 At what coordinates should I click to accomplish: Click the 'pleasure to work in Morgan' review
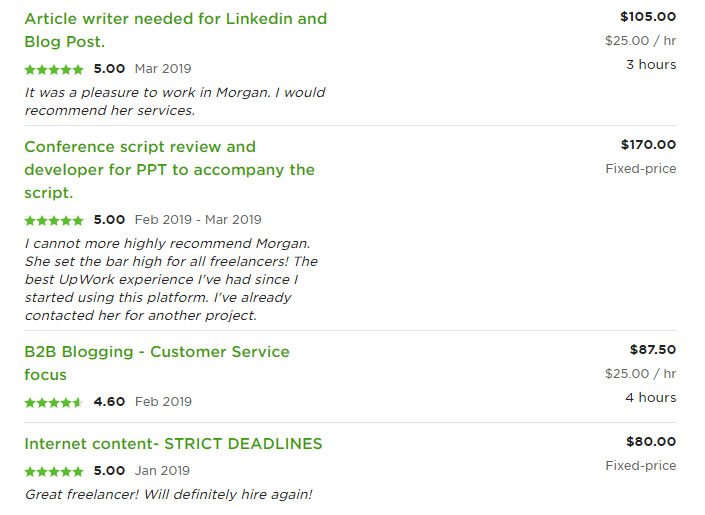coord(174,101)
